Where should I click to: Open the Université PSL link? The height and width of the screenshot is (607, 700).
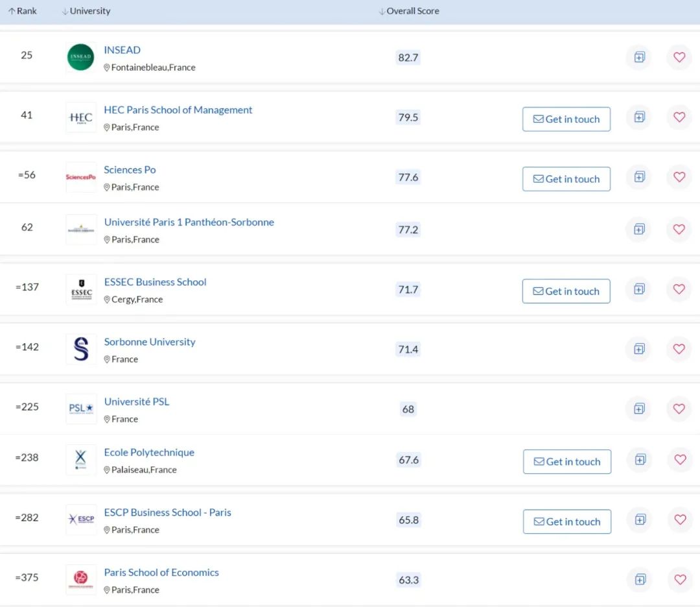(x=137, y=401)
